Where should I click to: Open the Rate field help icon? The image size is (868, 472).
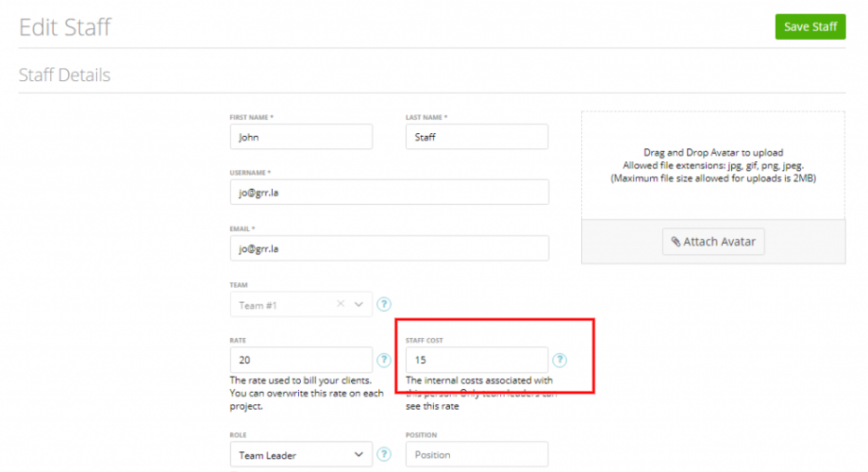pyautogui.click(x=384, y=360)
